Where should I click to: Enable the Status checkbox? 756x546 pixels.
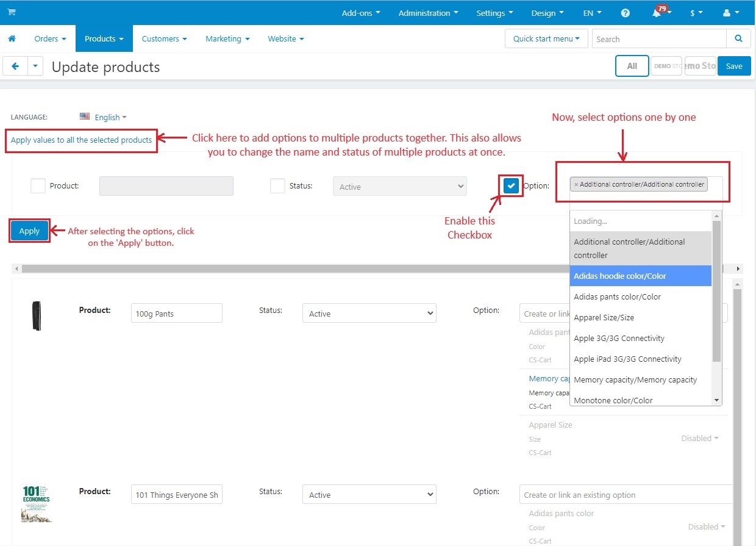277,186
